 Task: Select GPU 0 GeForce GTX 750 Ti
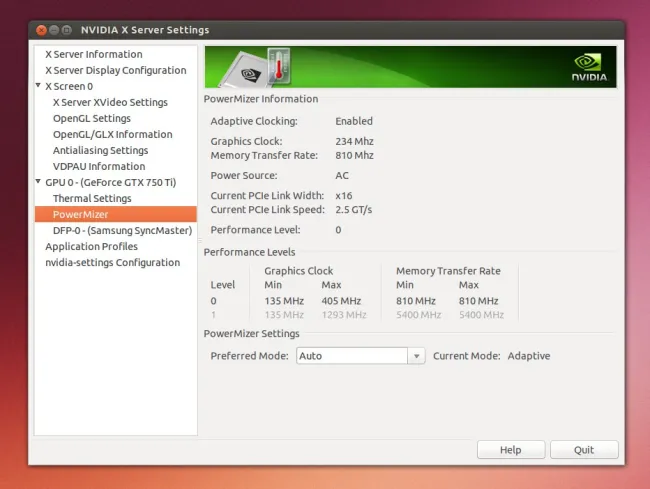tap(111, 182)
